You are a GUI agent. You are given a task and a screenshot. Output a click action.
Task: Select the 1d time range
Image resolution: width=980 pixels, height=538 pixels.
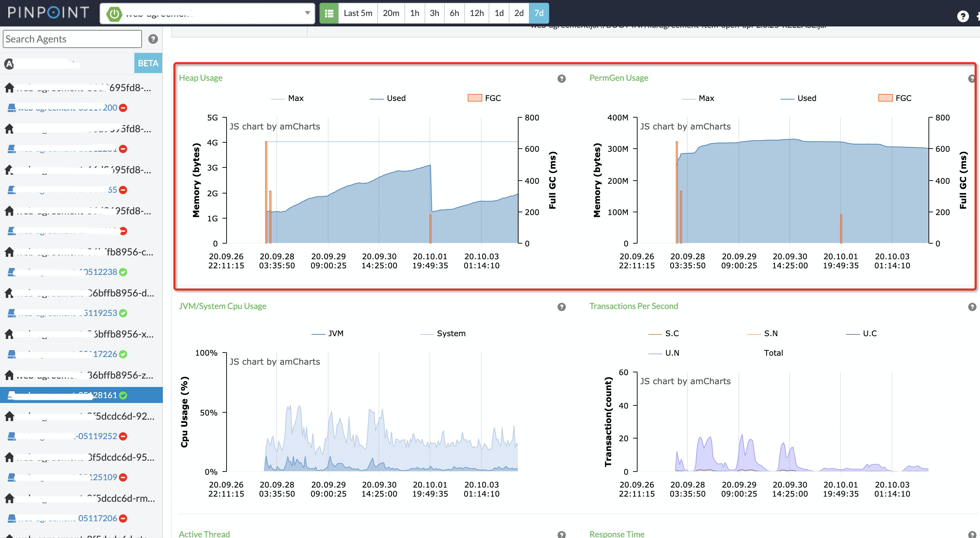(x=499, y=13)
